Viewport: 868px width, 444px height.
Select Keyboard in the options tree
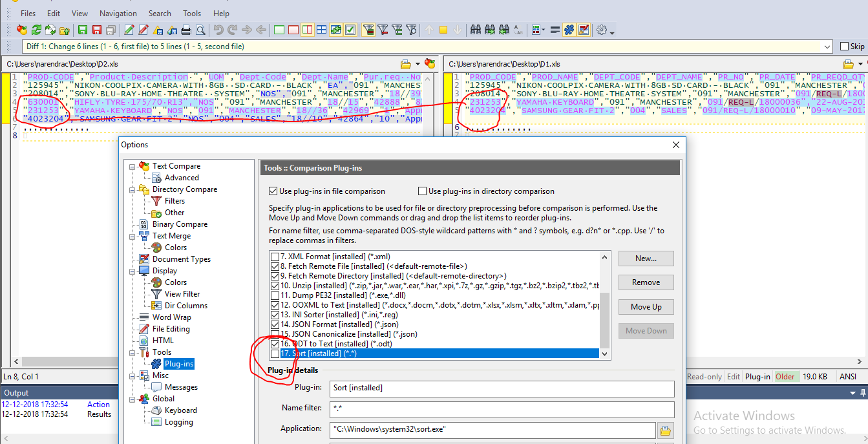click(181, 410)
